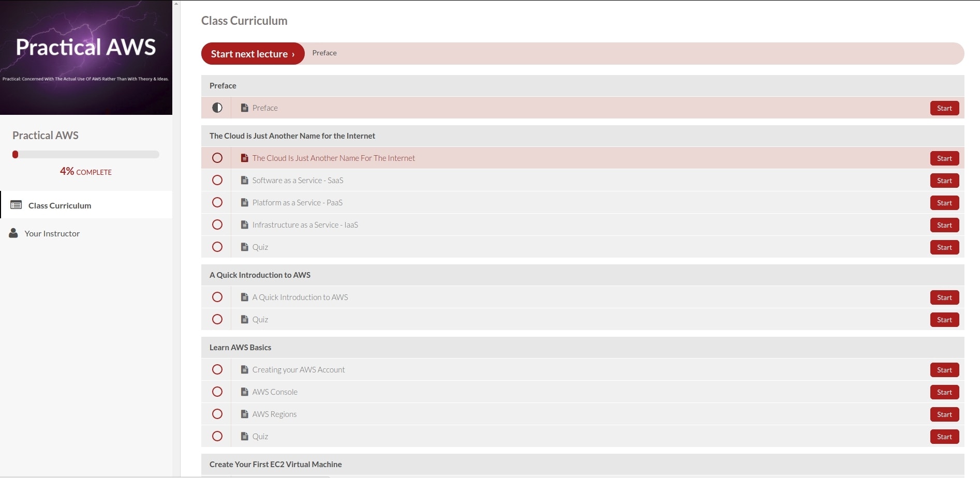This screenshot has height=478, width=980.
Task: Open the Software as a Service - SaaS lecture title
Action: [x=298, y=180]
